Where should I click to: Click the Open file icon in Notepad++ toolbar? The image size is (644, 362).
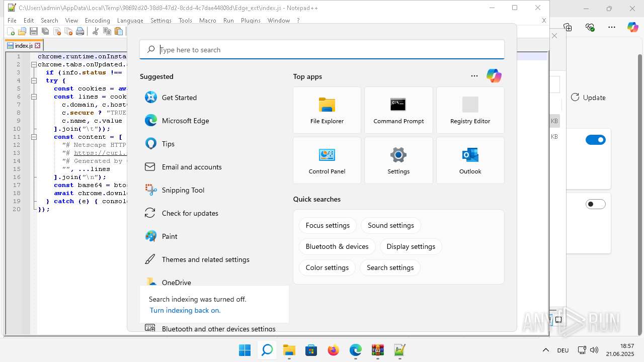[22, 31]
